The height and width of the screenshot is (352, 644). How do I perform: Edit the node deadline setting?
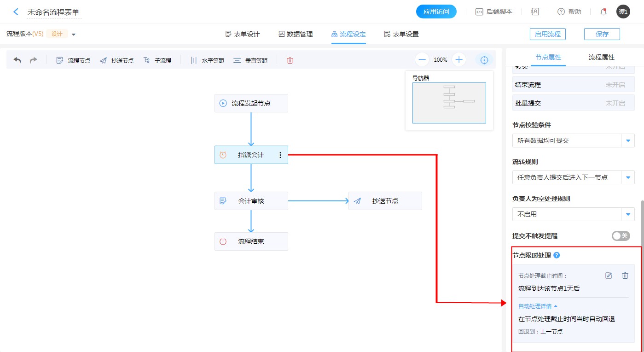tap(609, 276)
